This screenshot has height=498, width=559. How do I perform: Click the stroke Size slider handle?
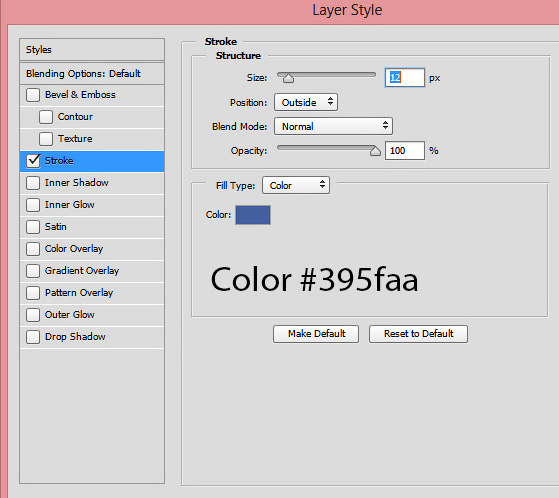(288, 78)
